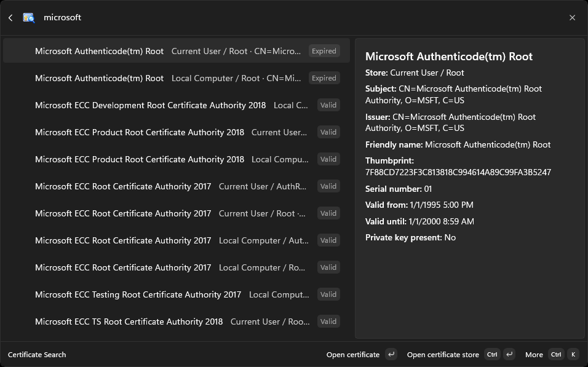Select Microsoft Authenticode(tm) Root Current User row
588x367 pixels.
pos(177,51)
